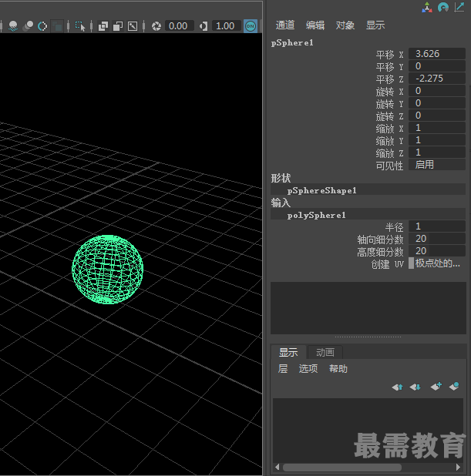The height and width of the screenshot is (476, 471).
Task: Switch to the 显示 layer tab
Action: click(x=288, y=353)
